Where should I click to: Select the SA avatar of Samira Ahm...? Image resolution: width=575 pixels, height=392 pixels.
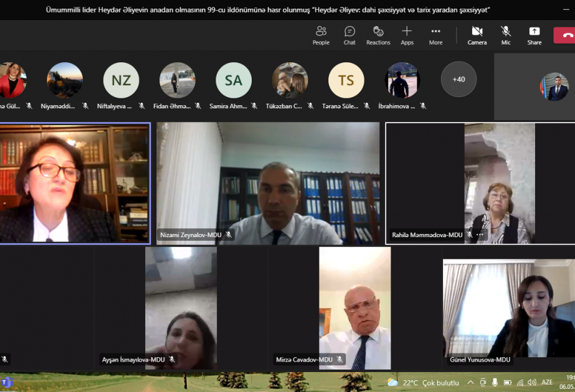[x=234, y=80]
